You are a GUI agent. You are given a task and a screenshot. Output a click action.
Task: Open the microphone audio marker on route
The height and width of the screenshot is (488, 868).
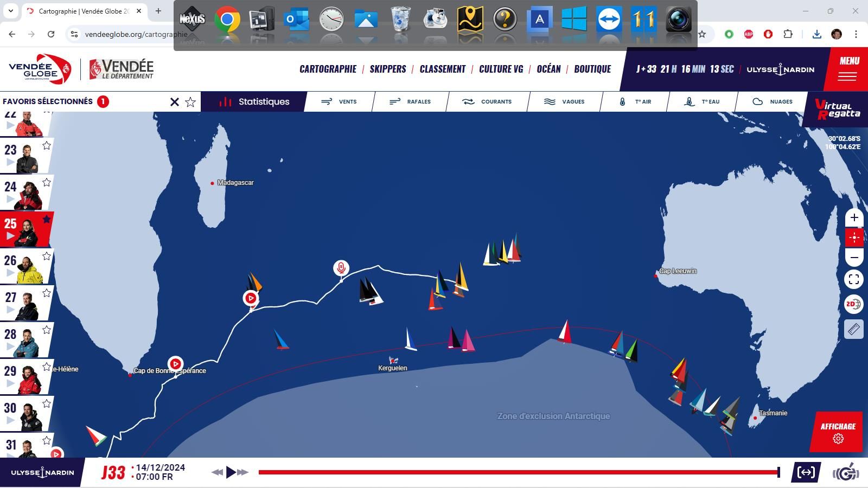coord(341,268)
